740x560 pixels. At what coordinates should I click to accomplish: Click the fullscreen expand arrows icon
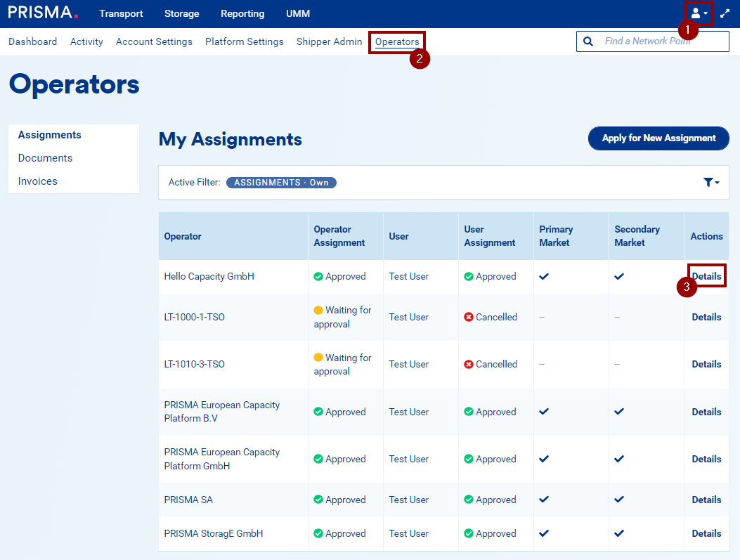point(725,13)
